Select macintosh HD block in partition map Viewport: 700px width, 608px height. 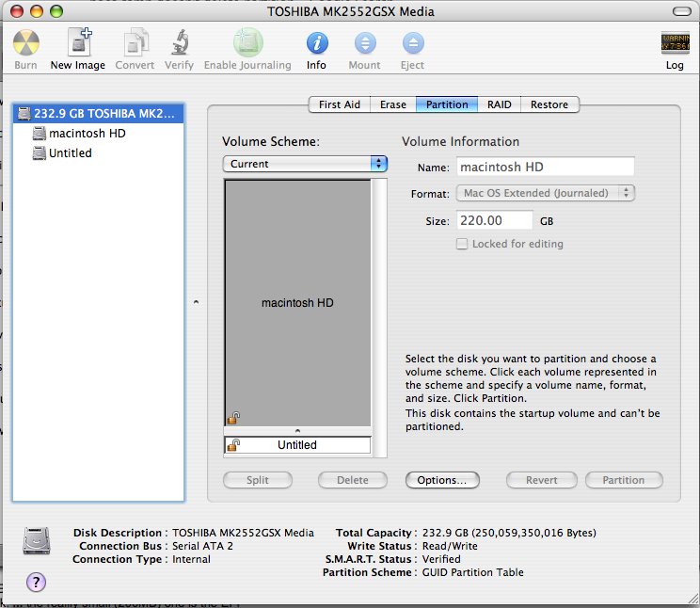pyautogui.click(x=297, y=303)
